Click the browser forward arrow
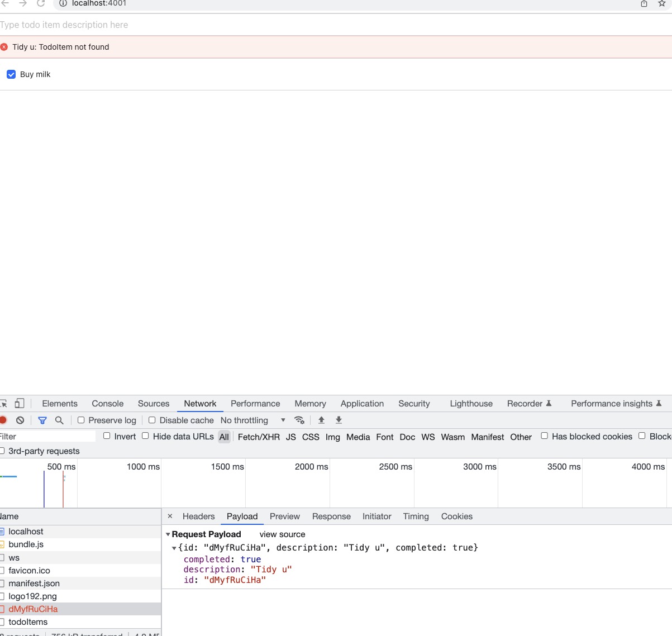Viewport: 672px width, 636px height. click(x=23, y=3)
